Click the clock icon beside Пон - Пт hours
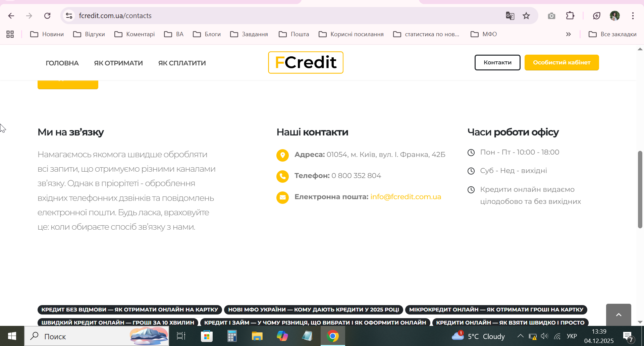 point(471,153)
